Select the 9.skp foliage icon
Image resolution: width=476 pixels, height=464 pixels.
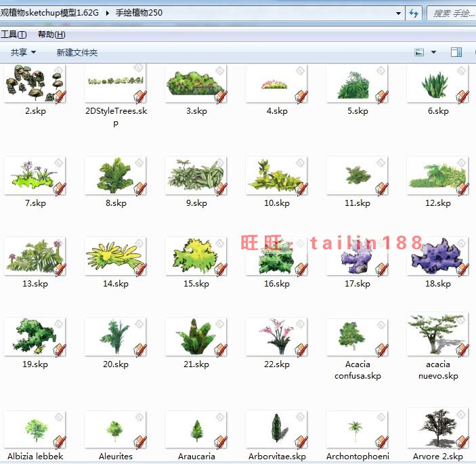point(196,175)
